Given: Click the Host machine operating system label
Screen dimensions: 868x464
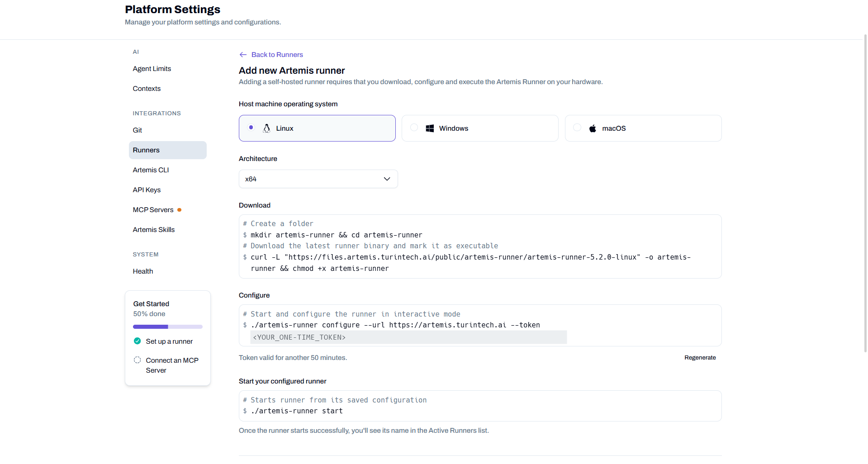Looking at the screenshot, I should click(288, 104).
